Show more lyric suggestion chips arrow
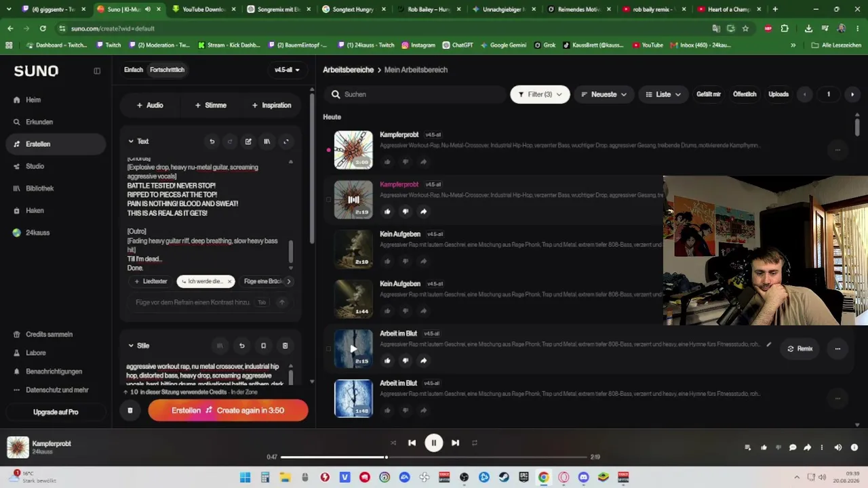 click(289, 281)
